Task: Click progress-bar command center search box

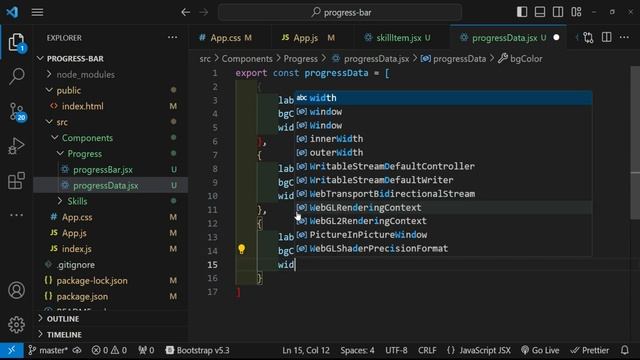Action: click(340, 12)
